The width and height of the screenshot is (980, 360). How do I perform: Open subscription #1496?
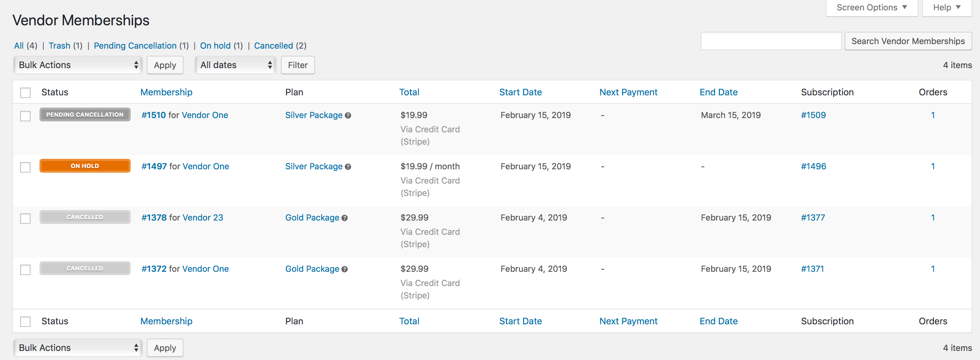pos(813,166)
